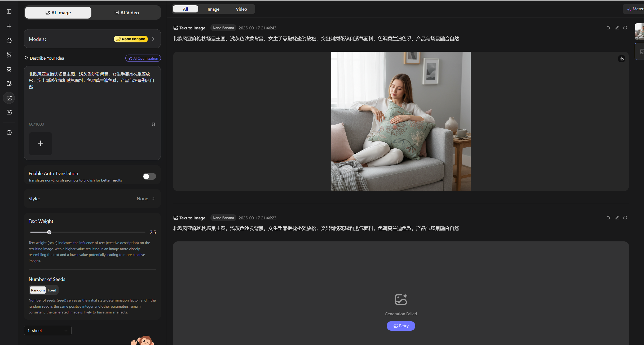Click Retry on failed generation
Image resolution: width=644 pixels, height=345 pixels.
pos(400,326)
